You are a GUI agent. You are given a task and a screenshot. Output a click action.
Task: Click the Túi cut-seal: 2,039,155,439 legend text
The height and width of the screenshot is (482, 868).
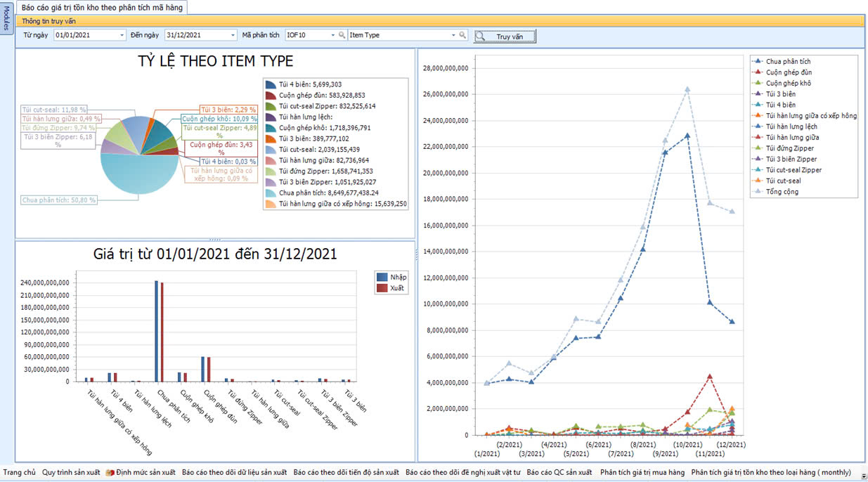point(319,149)
